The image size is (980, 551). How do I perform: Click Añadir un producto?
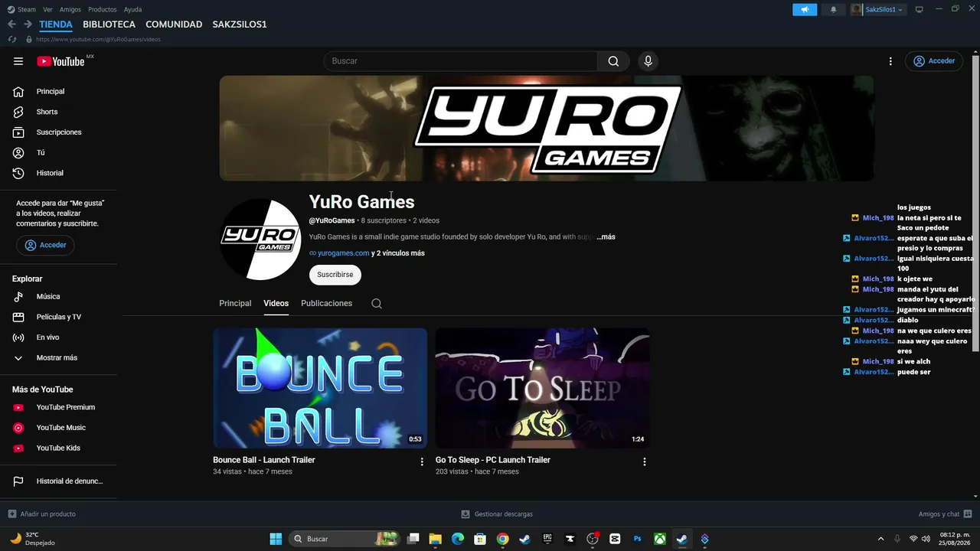coord(42,514)
